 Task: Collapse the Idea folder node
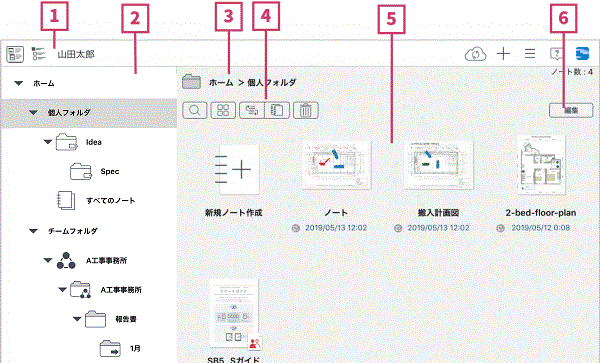pyautogui.click(x=48, y=142)
